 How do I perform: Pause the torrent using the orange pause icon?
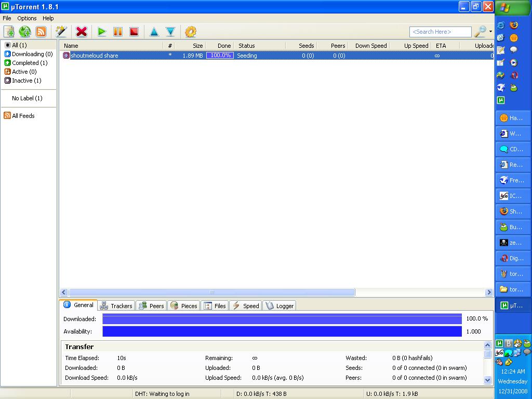[x=118, y=32]
